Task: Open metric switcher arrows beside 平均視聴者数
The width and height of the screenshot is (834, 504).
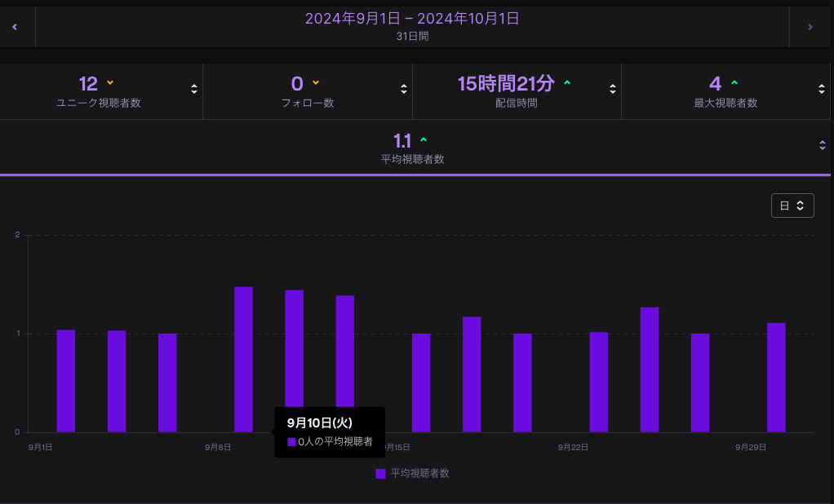Action: (x=822, y=145)
